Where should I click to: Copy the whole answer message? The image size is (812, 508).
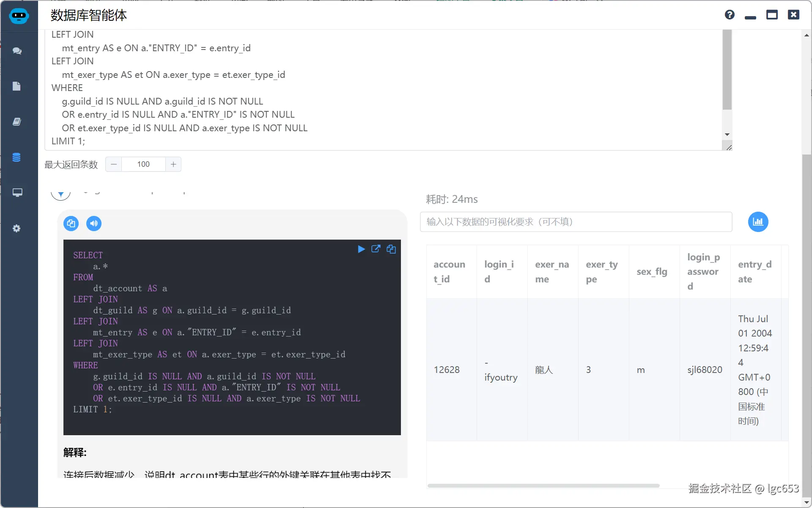pos(71,224)
